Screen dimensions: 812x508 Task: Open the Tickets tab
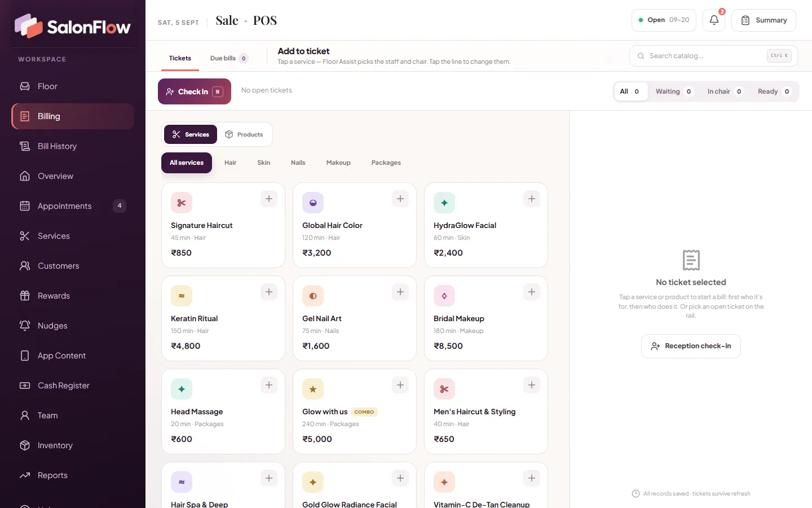180,58
